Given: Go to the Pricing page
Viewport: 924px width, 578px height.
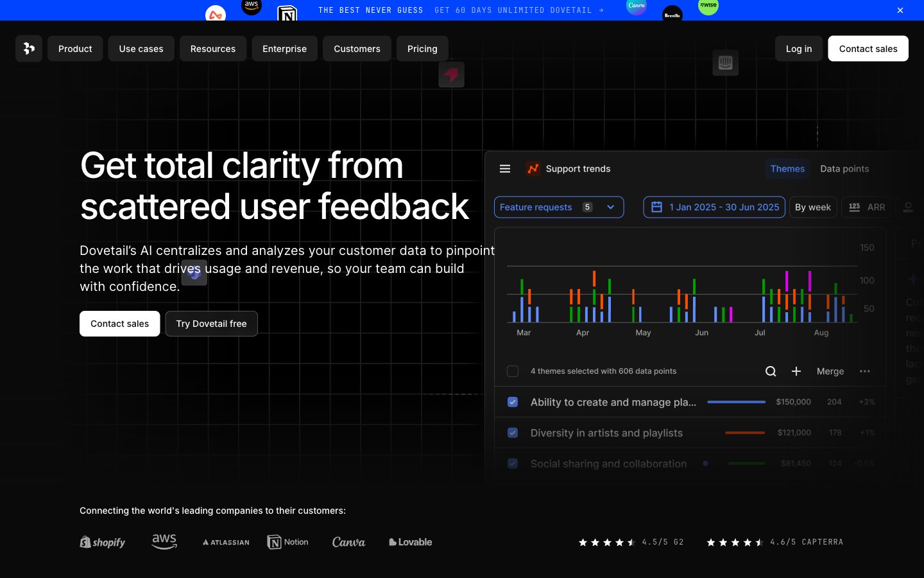Looking at the screenshot, I should pos(422,49).
